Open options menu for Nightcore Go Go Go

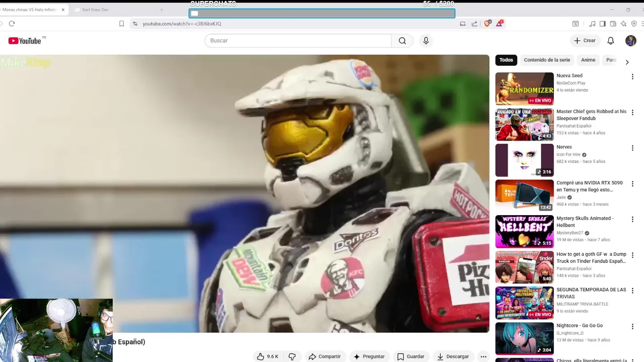tap(632, 327)
